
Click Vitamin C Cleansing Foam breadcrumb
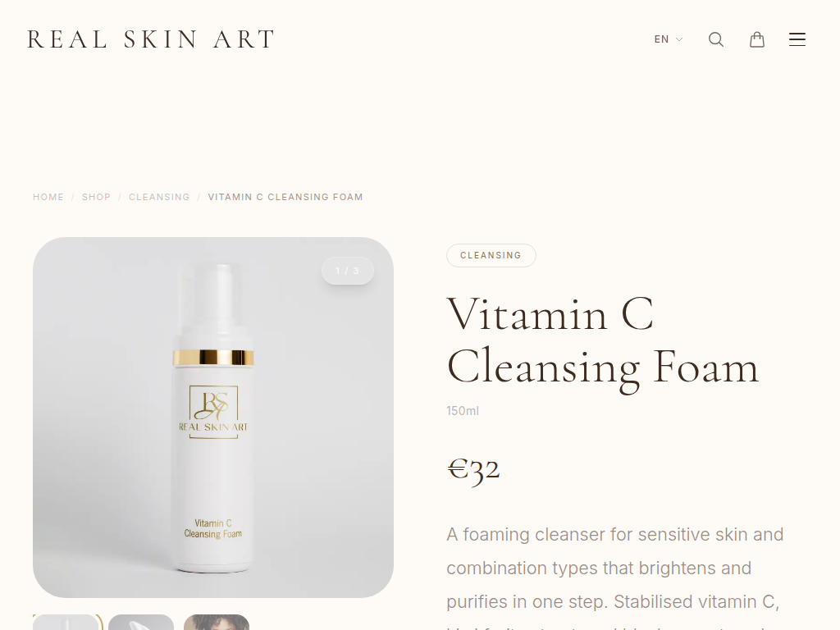coord(285,197)
